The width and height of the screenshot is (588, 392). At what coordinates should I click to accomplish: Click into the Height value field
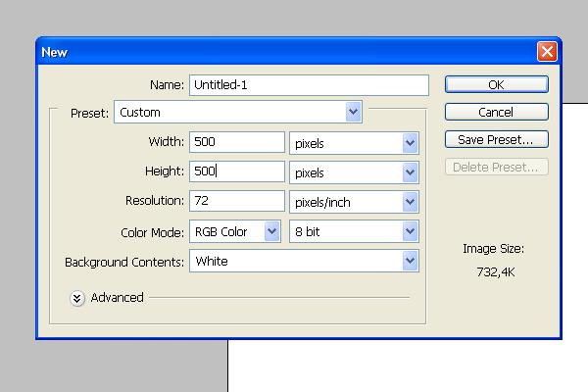point(237,171)
